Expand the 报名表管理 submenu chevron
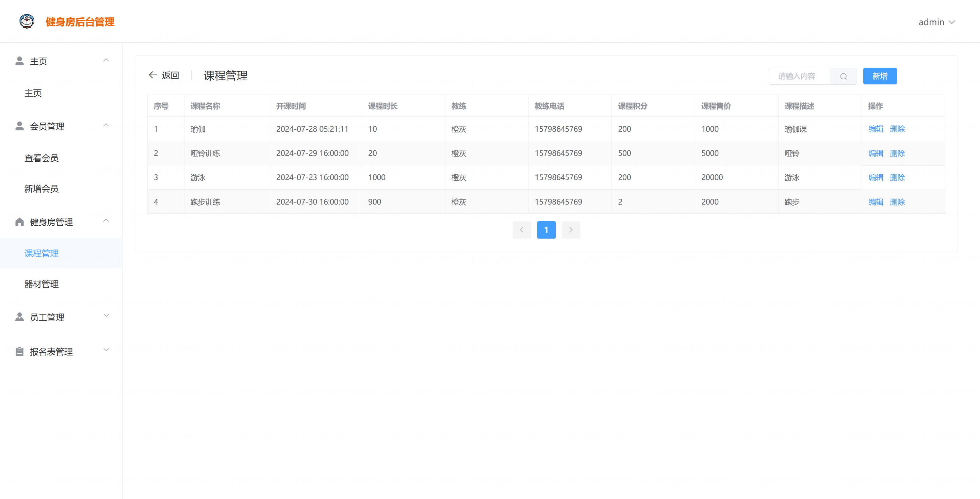Screen dimensions: 980x499 point(106,350)
